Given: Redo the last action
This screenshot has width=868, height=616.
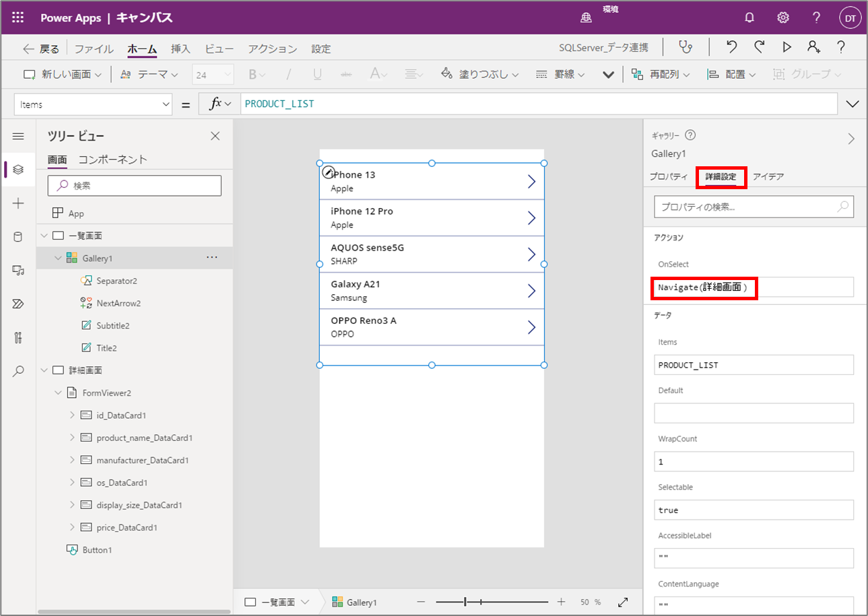Looking at the screenshot, I should pos(759,47).
